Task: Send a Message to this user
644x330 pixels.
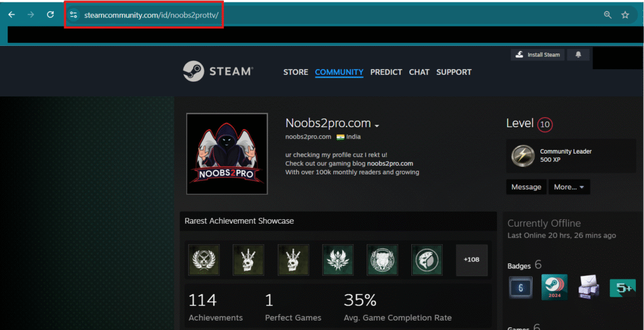Action: pyautogui.click(x=526, y=187)
